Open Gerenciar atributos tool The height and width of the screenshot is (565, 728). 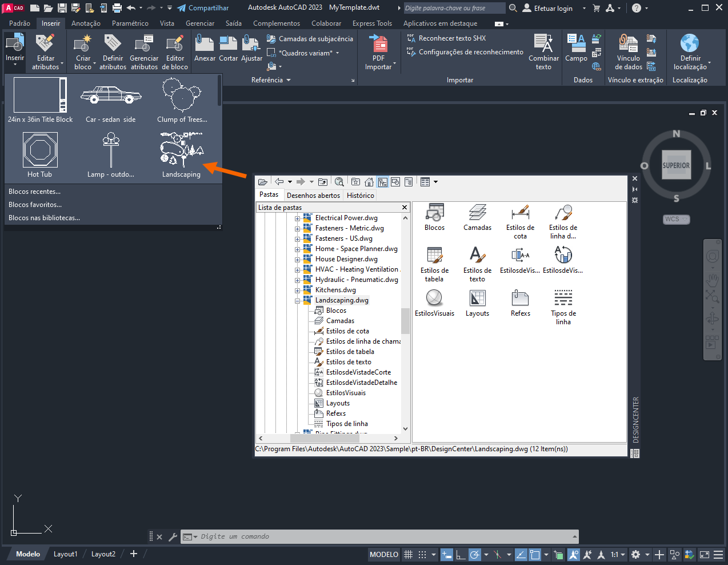pos(144,52)
